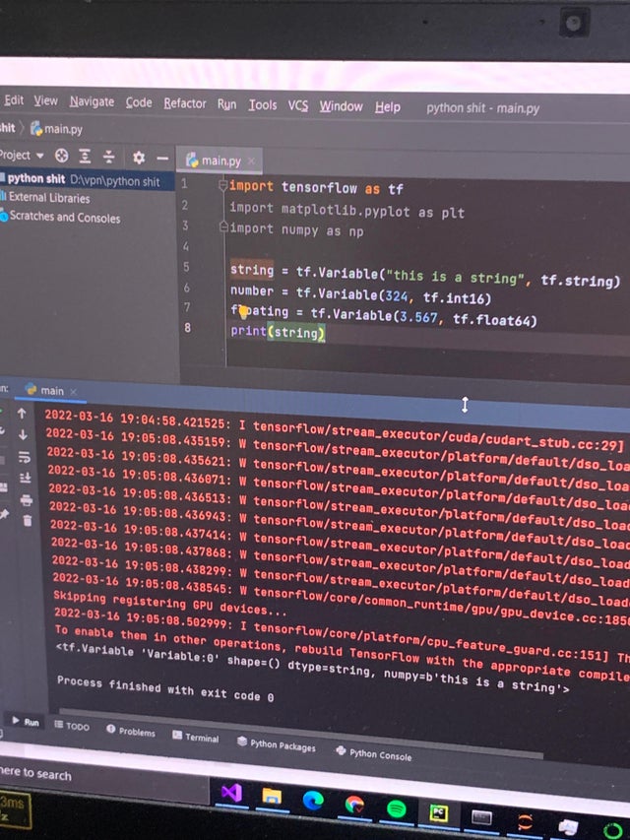Viewport: 630px width, 840px height.
Task: Click the Print icon in Run panel
Action: point(27,500)
